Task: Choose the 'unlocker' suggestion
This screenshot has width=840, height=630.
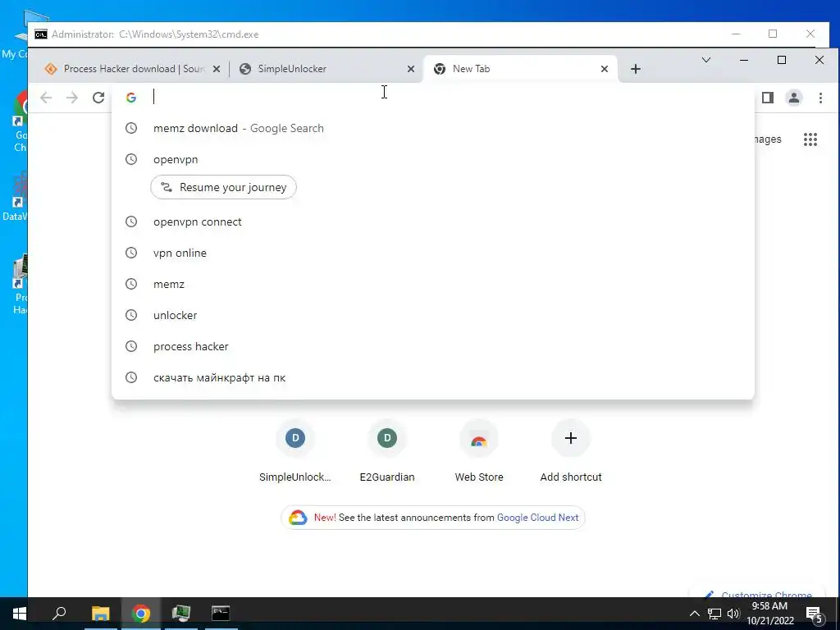Action: click(x=433, y=315)
